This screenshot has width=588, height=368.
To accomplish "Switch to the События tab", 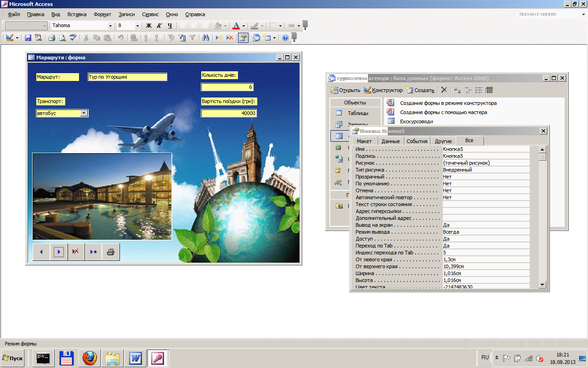I will [417, 141].
